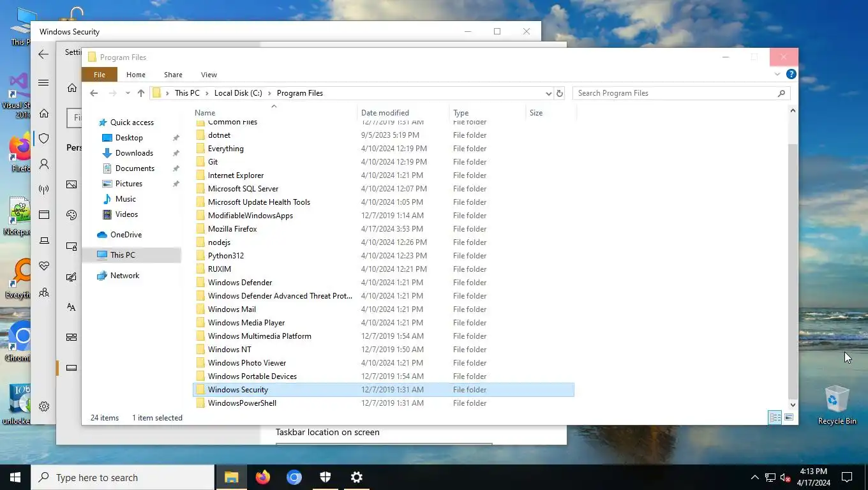This screenshot has height=490, width=868.
Task: Click the Windows Start button
Action: click(15, 477)
